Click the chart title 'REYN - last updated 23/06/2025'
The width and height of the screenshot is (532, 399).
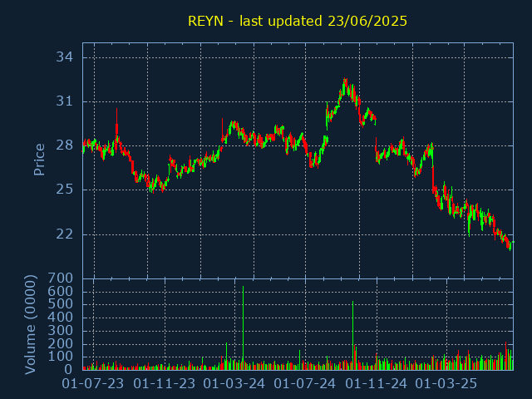tap(298, 21)
